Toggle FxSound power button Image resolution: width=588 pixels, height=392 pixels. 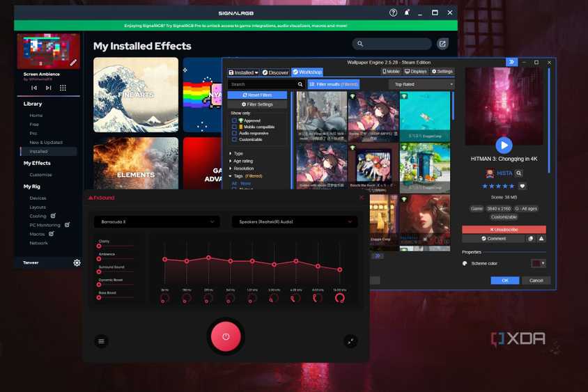(x=226, y=336)
